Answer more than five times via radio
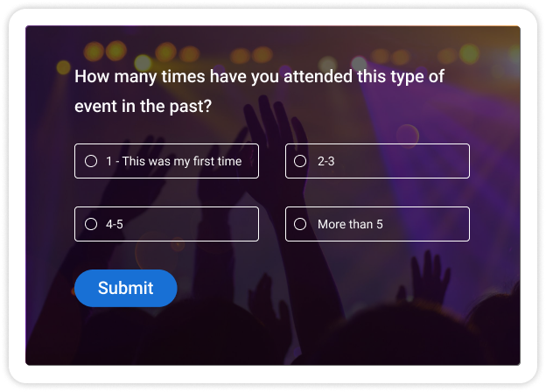 pyautogui.click(x=300, y=224)
